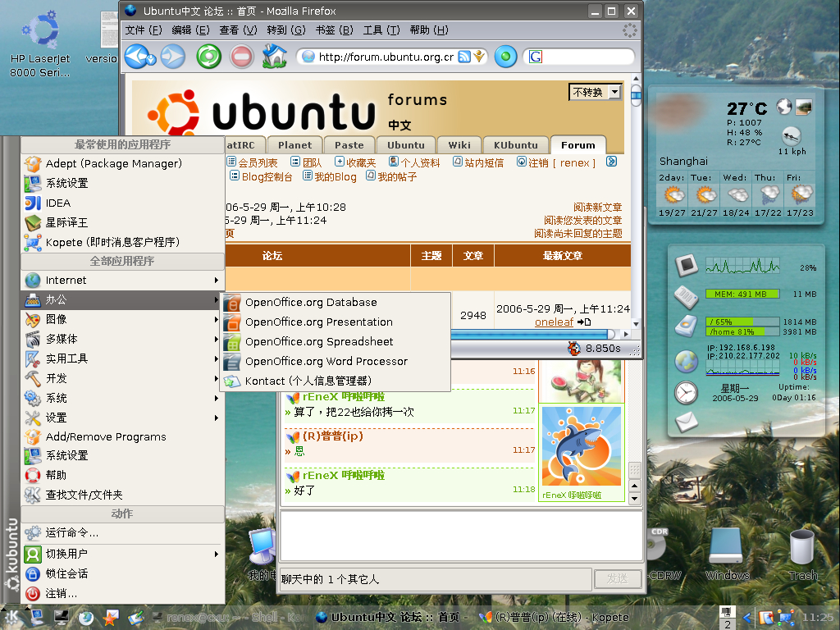Launch OpenOffice.org Spreadsheet
Image resolution: width=840 pixels, height=630 pixels.
[x=336, y=342]
